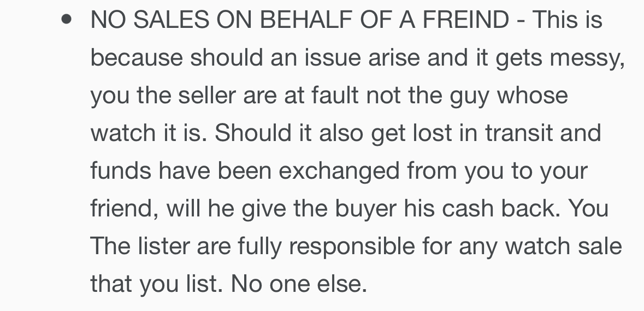The width and height of the screenshot is (644, 311).
Task: Click the closing sentence "No one else."
Action: (298, 284)
